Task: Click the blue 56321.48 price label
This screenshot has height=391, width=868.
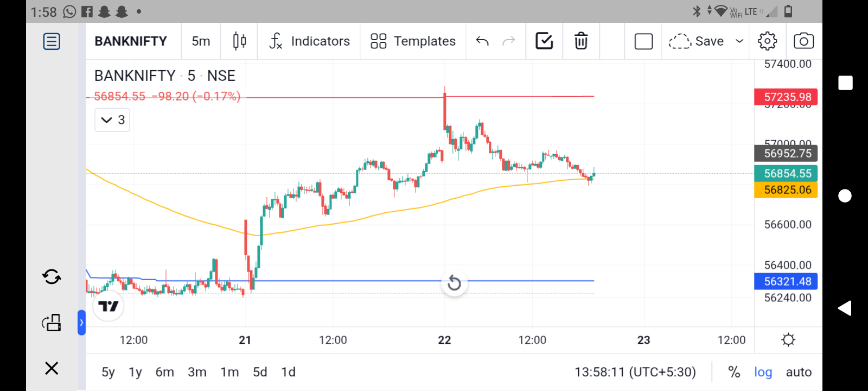Action: (786, 281)
